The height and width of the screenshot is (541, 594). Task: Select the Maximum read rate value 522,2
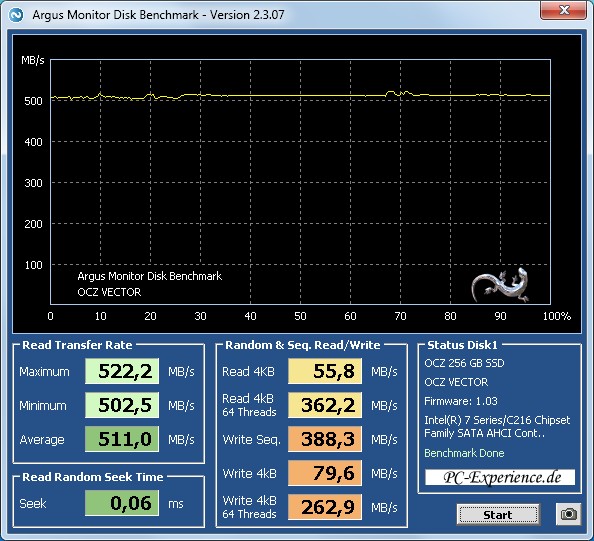point(122,371)
